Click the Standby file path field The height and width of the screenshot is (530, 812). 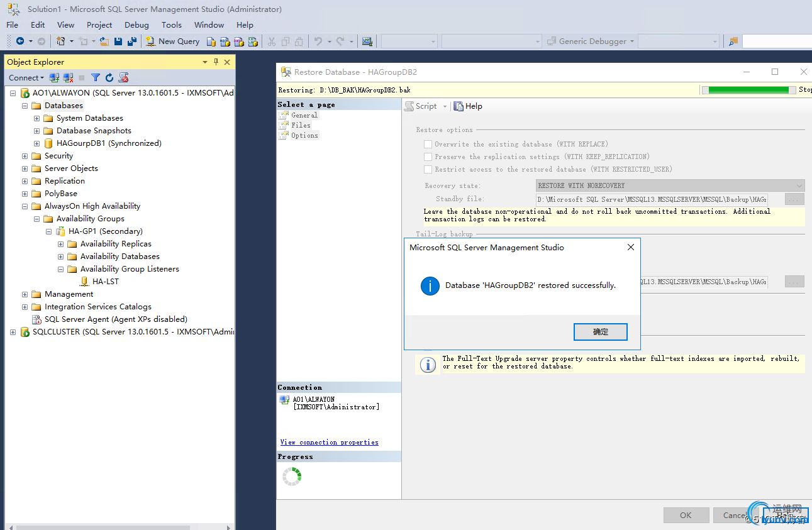click(x=652, y=199)
